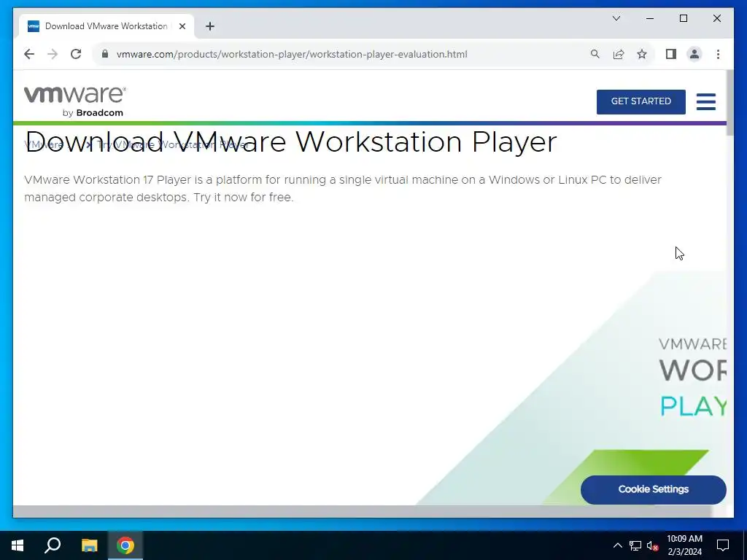This screenshot has height=560, width=747.
Task: Open Windows taskbar search
Action: pos(53,545)
